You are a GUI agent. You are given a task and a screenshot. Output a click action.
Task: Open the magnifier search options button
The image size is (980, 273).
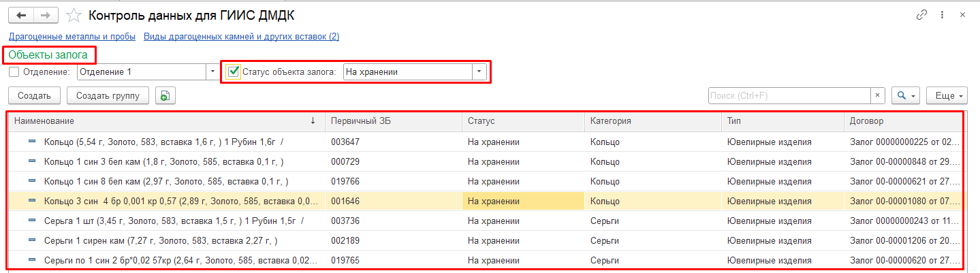906,96
